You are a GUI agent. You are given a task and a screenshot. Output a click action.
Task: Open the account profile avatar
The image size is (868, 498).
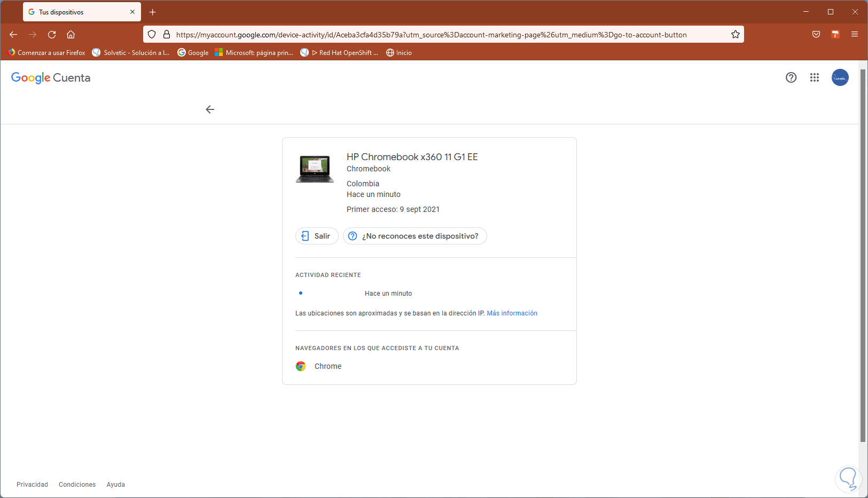pos(840,77)
